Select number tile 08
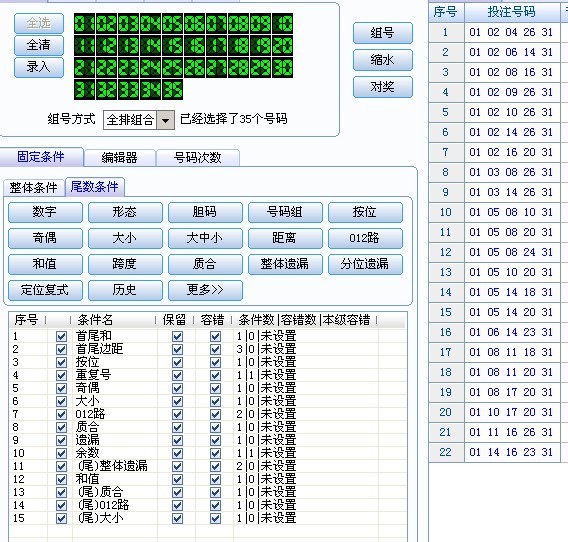568x542 pixels. point(239,24)
